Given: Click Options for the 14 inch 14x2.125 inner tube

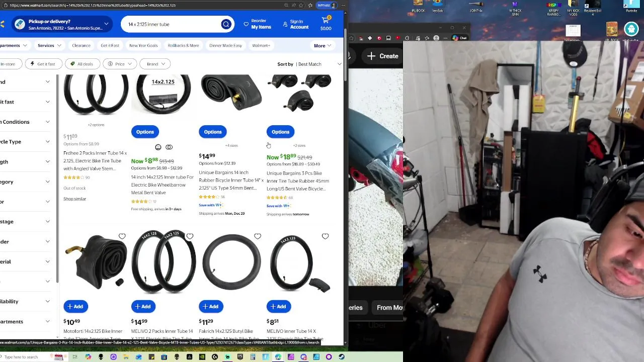Looking at the screenshot, I should pos(145,132).
